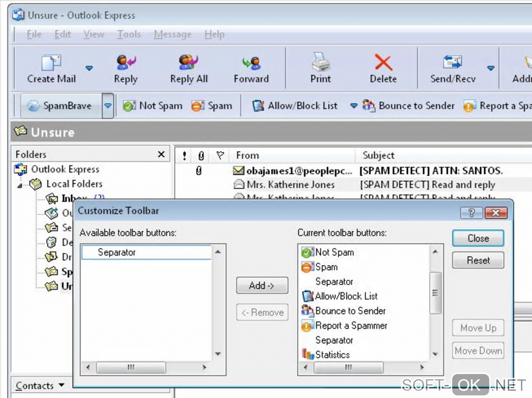Click the red Delete toolbar icon
Image resolution: width=532 pixels, height=398 pixels.
point(383,63)
